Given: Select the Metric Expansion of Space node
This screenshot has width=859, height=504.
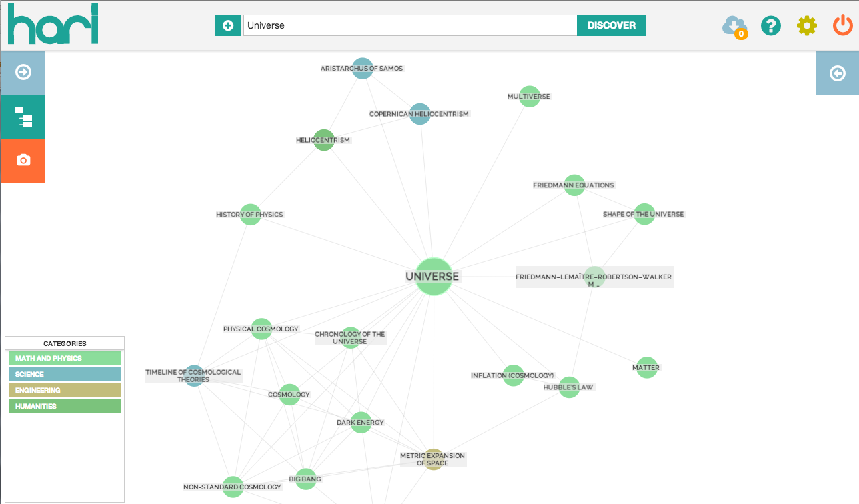Looking at the screenshot, I should [434, 459].
